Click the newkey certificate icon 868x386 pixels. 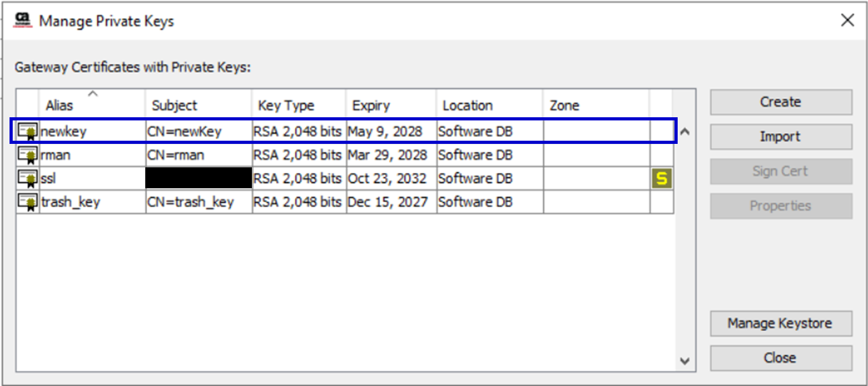tap(28, 131)
